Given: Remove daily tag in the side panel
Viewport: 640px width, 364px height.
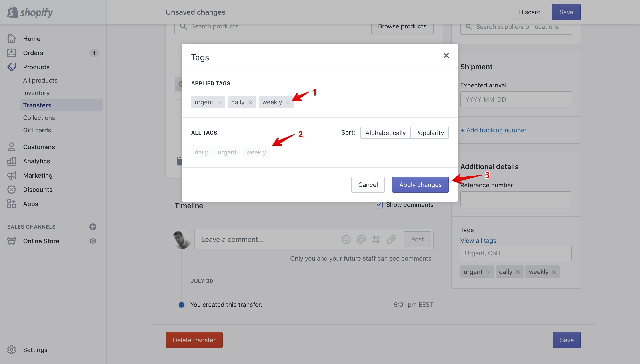Looking at the screenshot, I should point(518,272).
